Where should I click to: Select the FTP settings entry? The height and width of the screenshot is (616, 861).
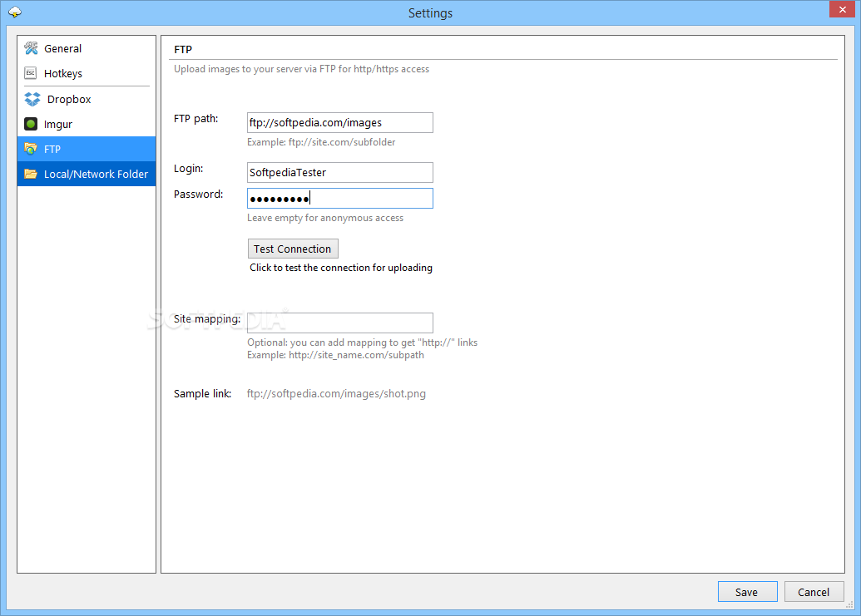[x=87, y=149]
